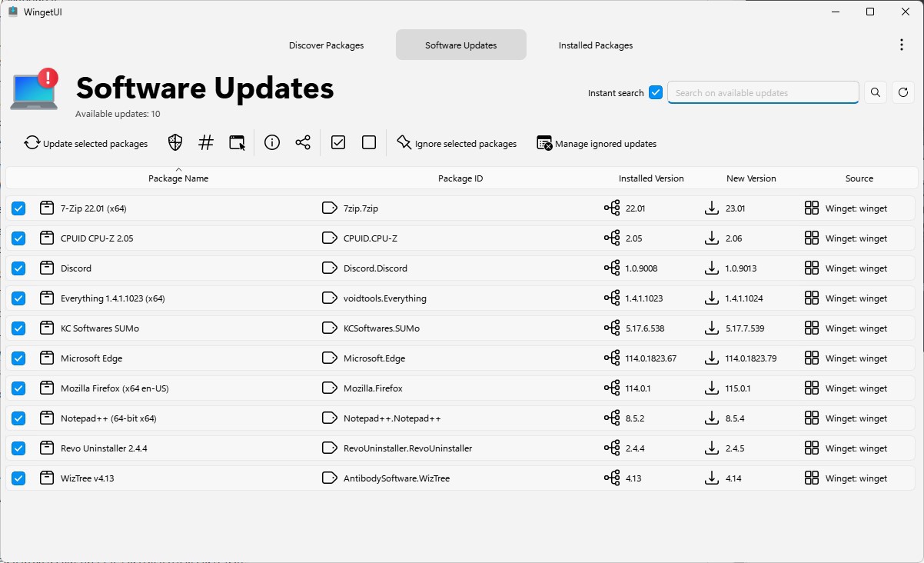Sort list by Package Name column header

(x=178, y=178)
